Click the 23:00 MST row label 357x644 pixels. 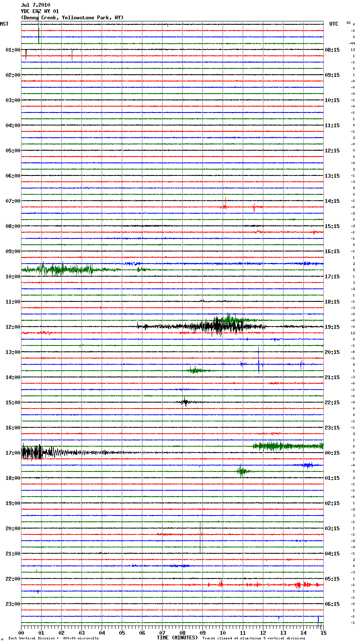click(13, 604)
